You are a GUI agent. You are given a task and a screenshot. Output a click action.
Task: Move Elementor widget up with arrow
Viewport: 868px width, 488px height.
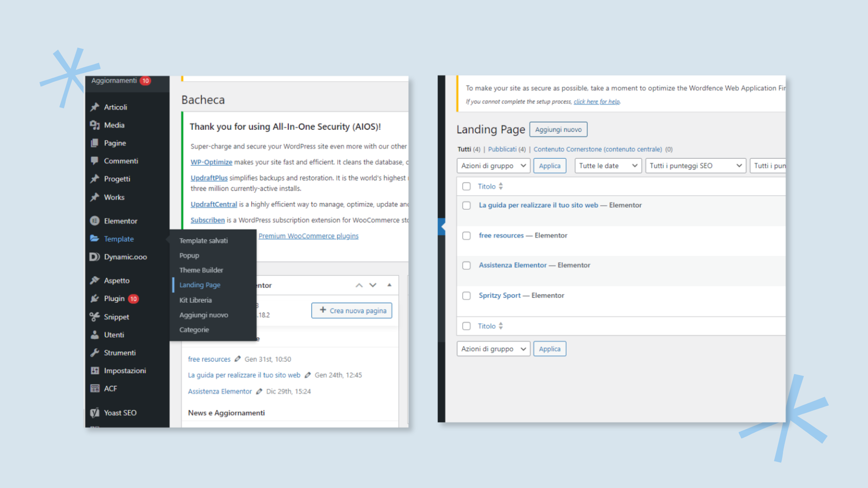point(359,285)
